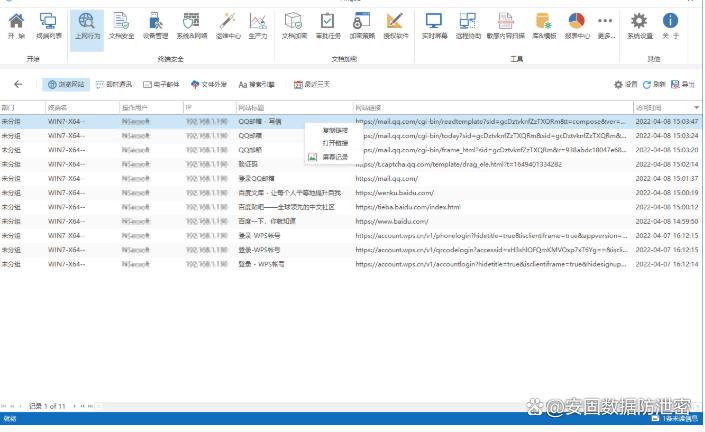The height and width of the screenshot is (432, 705).
Task: Click the 导出 export button
Action: click(x=683, y=85)
